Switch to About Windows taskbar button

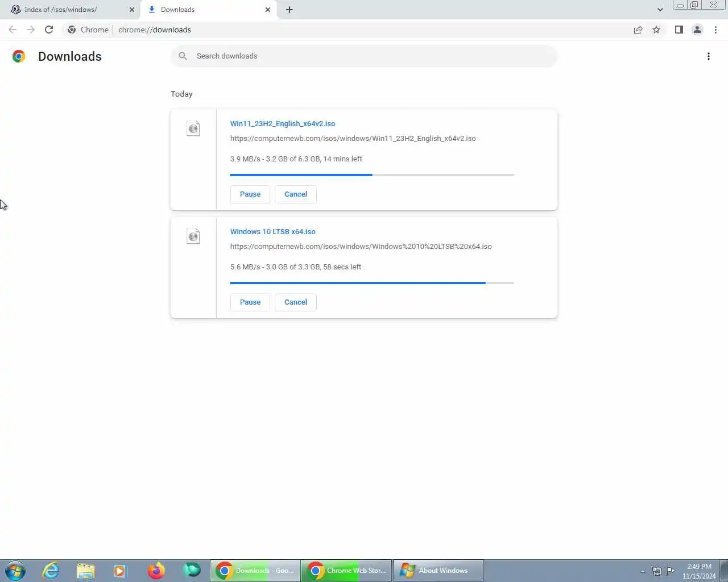[438, 571]
